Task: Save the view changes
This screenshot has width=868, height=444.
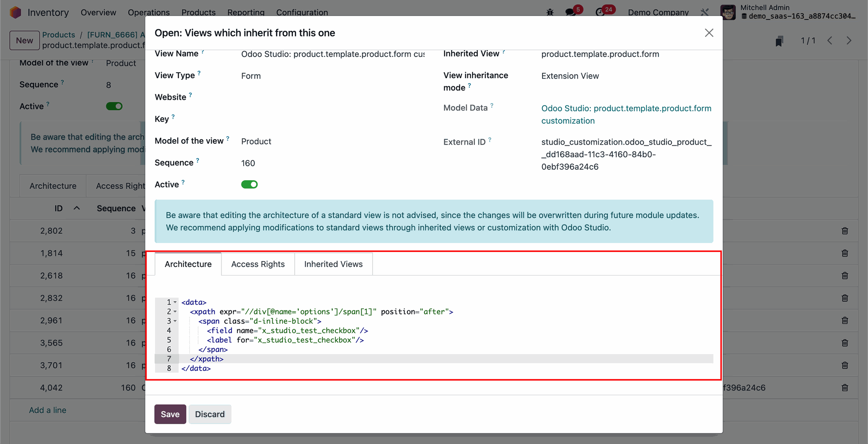Action: click(170, 414)
